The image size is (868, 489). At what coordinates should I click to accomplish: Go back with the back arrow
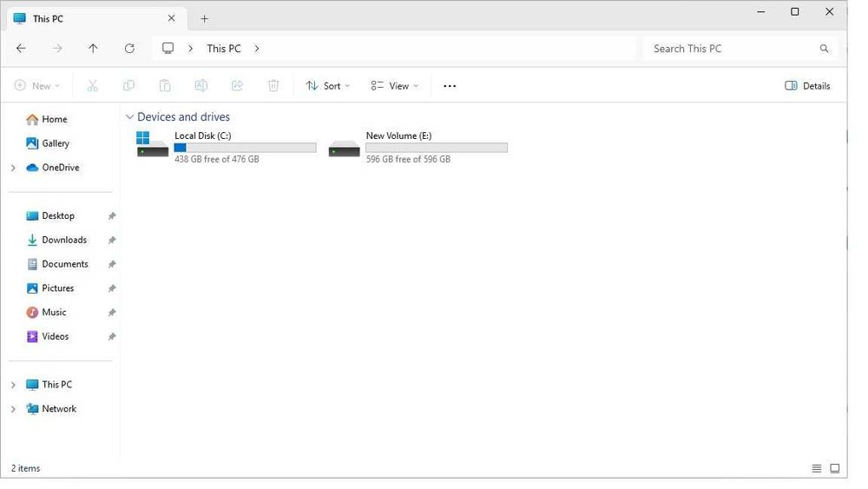21,48
